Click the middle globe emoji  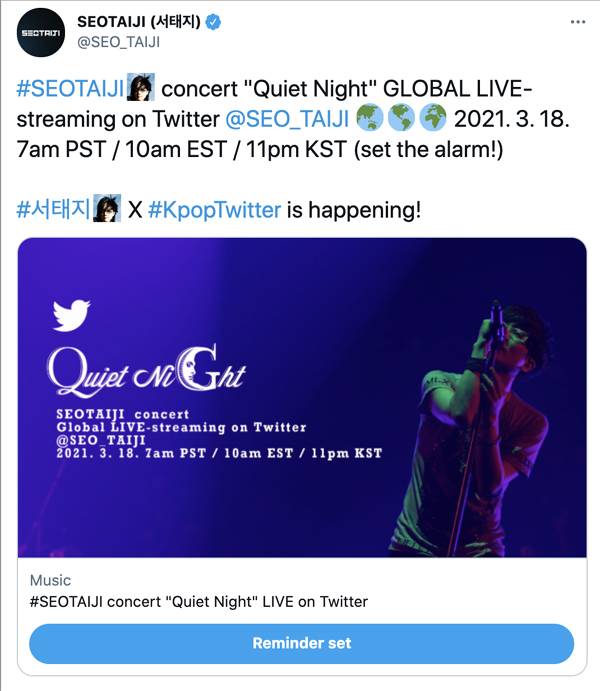pyautogui.click(x=400, y=118)
